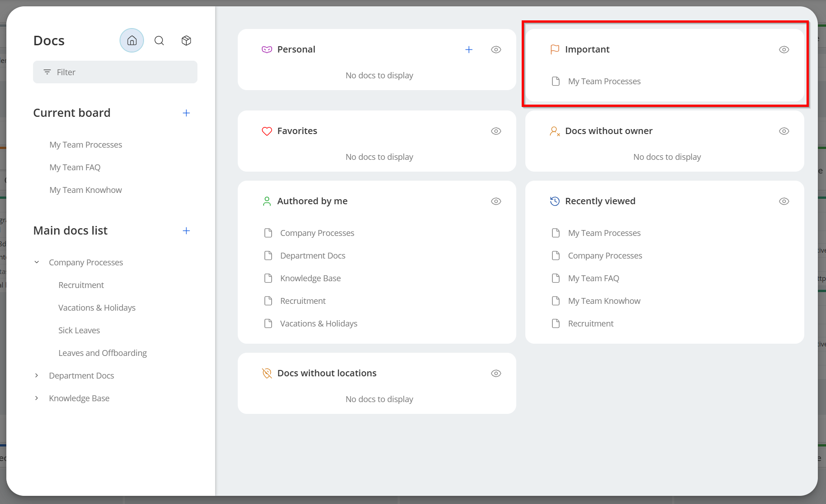
Task: Expand the Knowledge Base tree
Action: click(37, 398)
